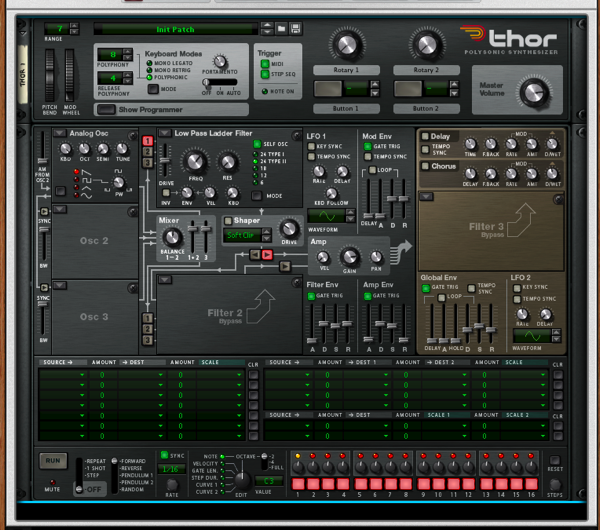Open the Filter 2 type dropdown arrow

(165, 280)
